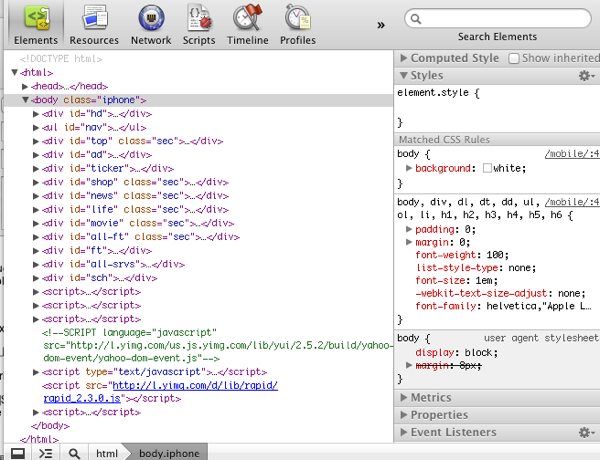Expand the Properties section
Viewport: 600px width, 460px height.
403,414
